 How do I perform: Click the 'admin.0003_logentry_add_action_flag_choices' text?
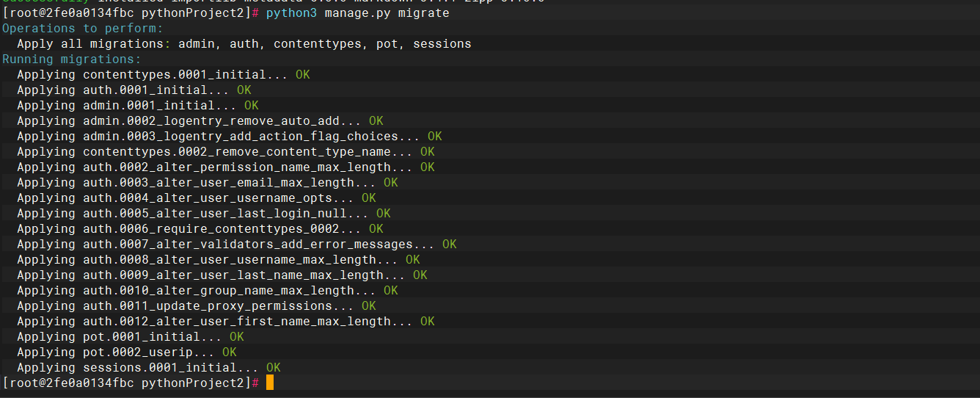click(241, 136)
